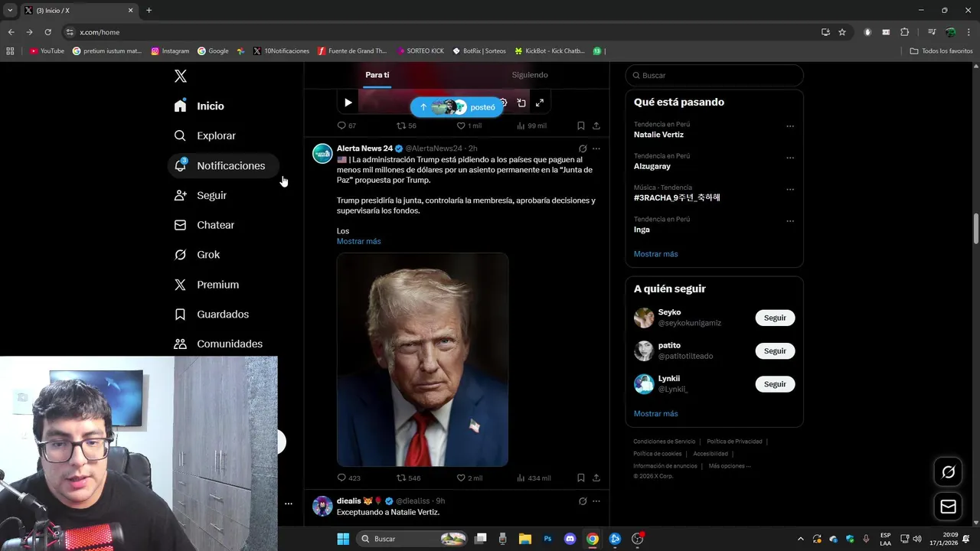Share the top video post

click(596, 126)
